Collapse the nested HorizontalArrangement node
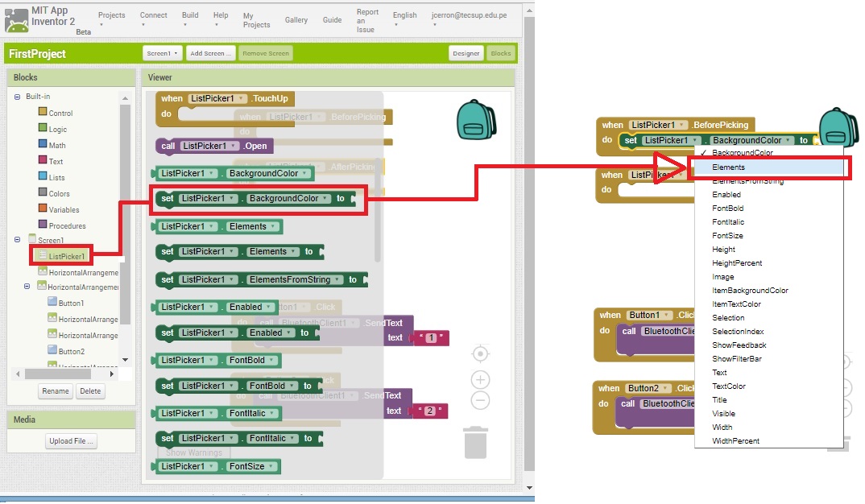Viewport: 865px width, 504px height. (x=27, y=286)
